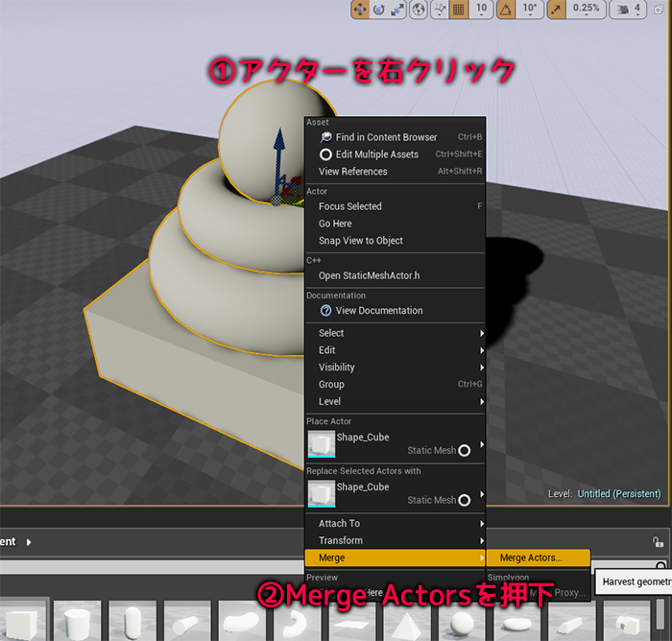Choose Group from context menu
This screenshot has height=641, width=672.
coord(395,385)
